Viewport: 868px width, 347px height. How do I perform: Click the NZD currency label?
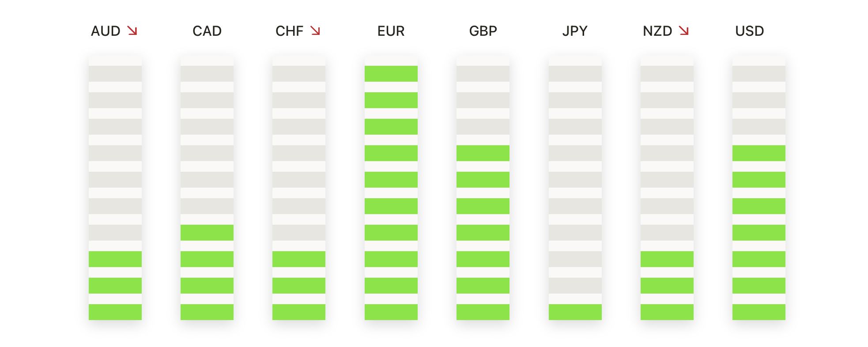[657, 31]
